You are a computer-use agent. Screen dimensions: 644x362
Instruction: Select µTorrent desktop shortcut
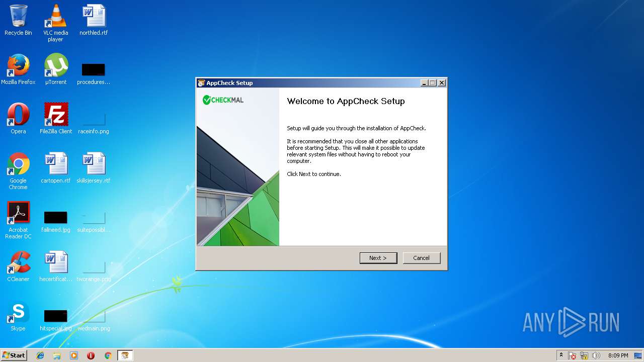pos(56,70)
